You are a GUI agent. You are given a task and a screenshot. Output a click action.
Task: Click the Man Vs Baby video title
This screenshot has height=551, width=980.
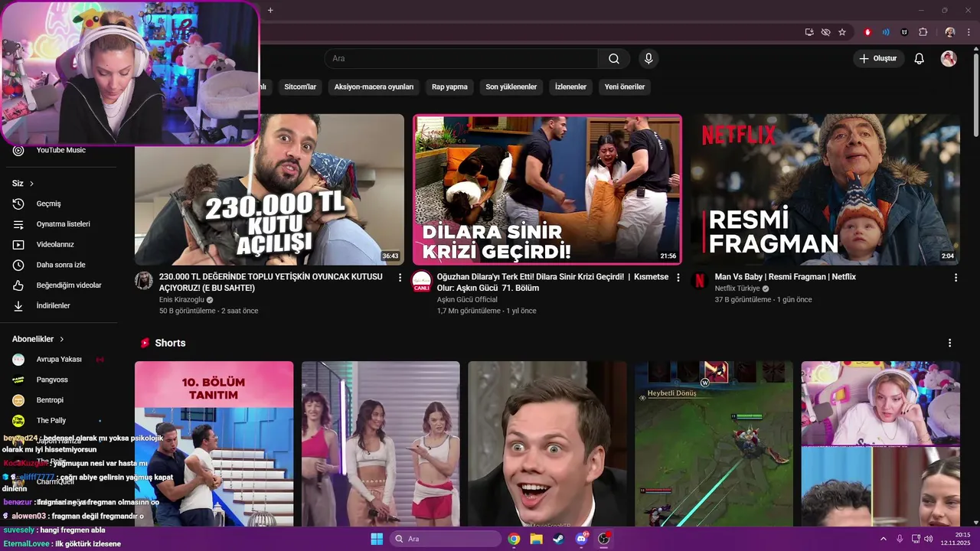click(785, 277)
